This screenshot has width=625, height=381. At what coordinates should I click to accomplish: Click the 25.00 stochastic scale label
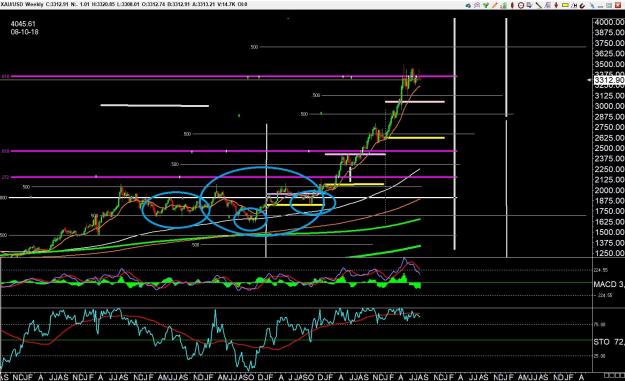tap(599, 356)
